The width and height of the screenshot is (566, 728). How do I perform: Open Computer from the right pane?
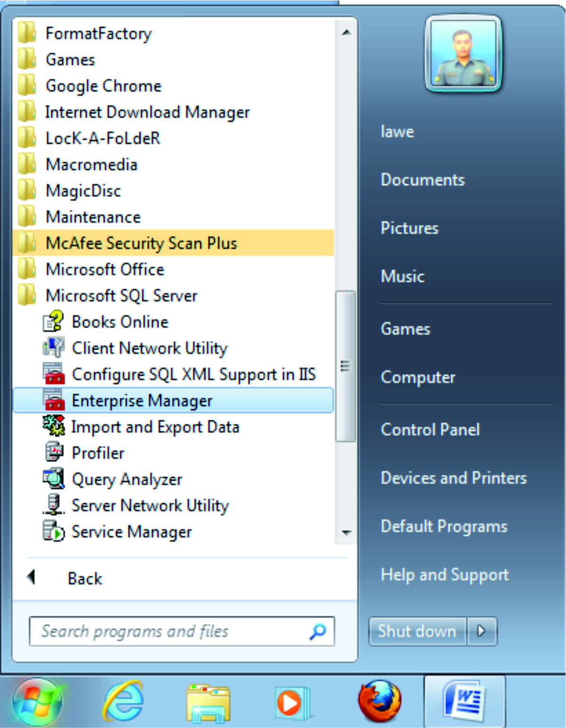[x=418, y=378]
